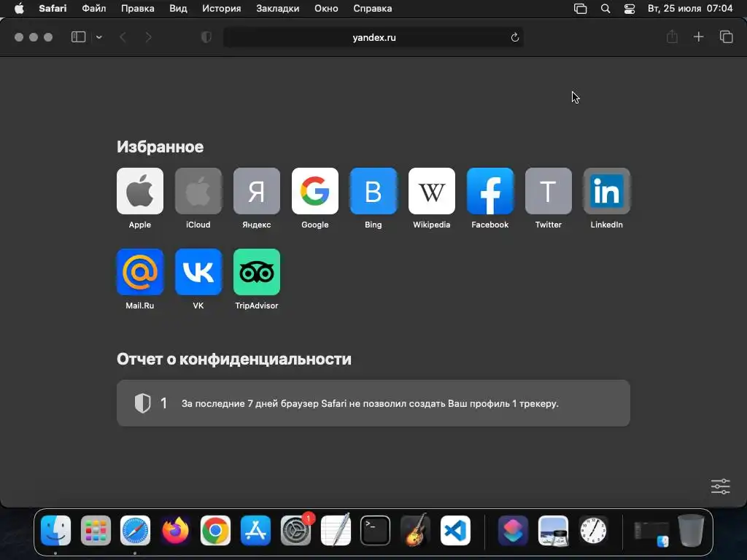This screenshot has height=560, width=747.
Task: Click the Stage Manager menu bar icon
Action: 580,9
